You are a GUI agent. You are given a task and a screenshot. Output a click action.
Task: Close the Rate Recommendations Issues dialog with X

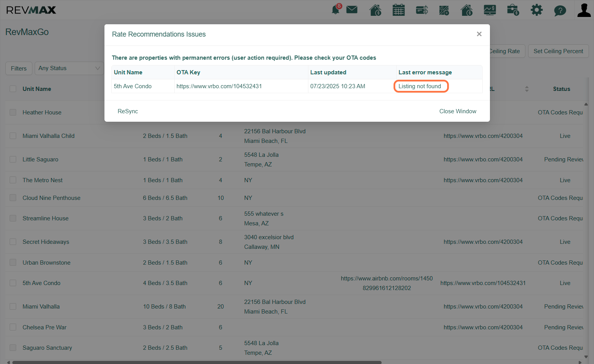479,34
